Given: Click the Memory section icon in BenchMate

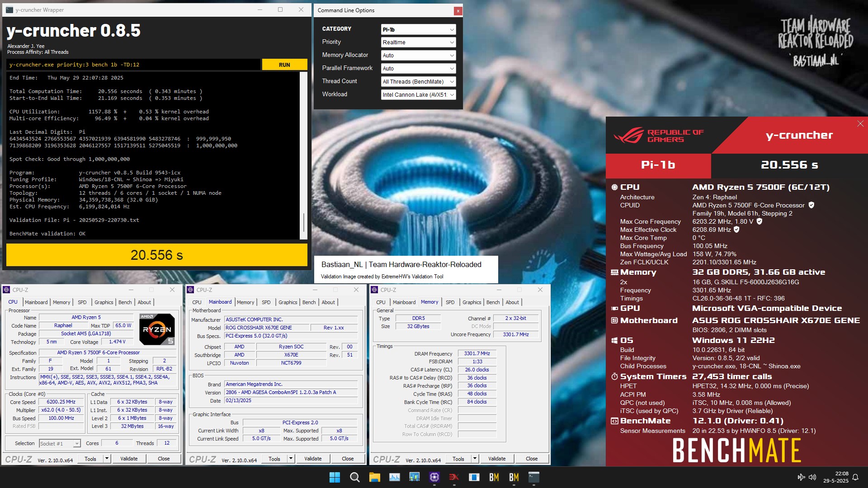Looking at the screenshot, I should (x=614, y=272).
